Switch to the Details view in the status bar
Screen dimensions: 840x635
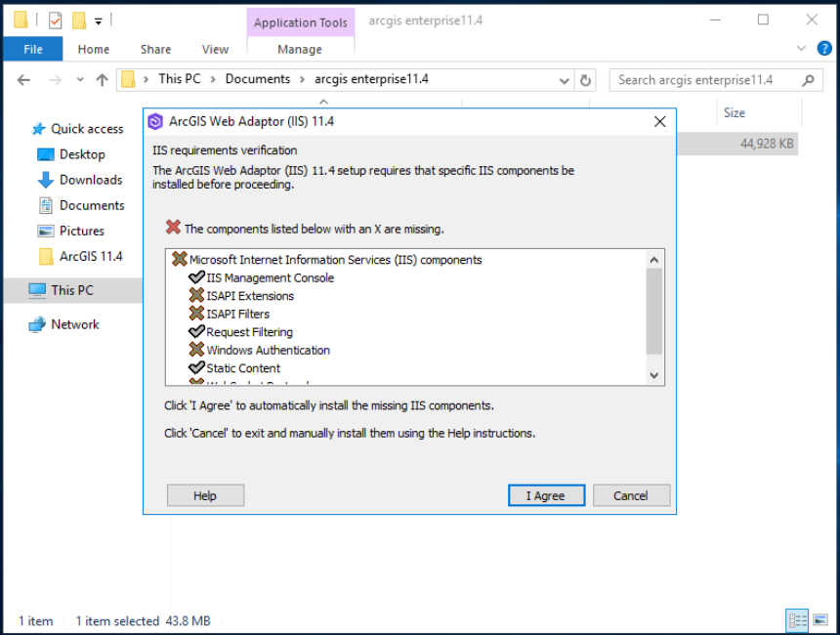[797, 620]
